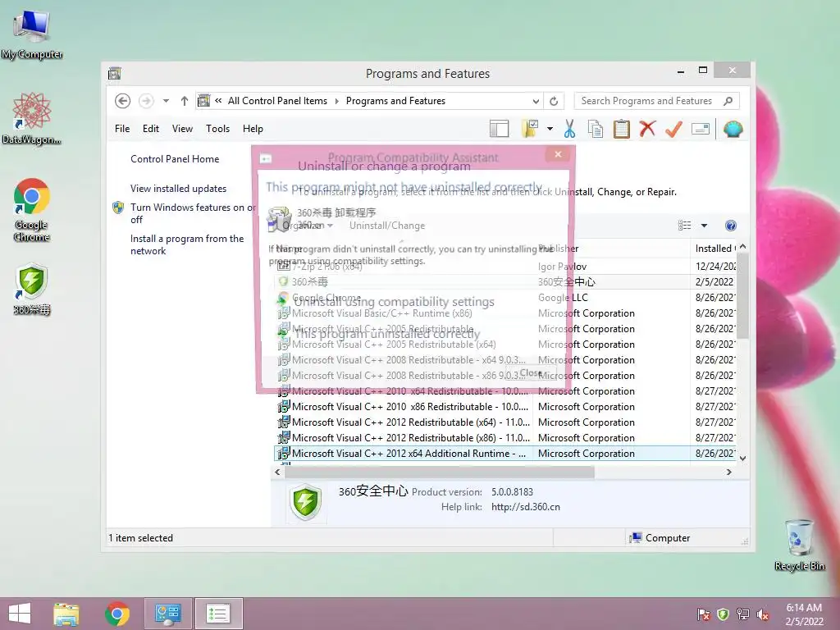
Task: Click the Forward navigation arrow
Action: point(146,101)
